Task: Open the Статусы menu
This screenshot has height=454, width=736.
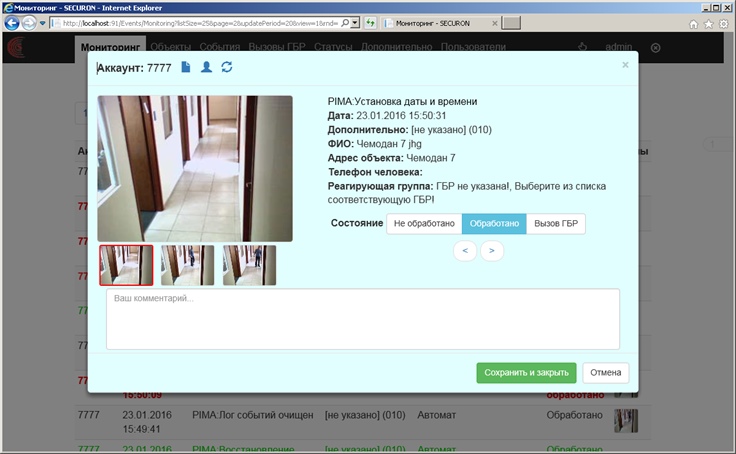Action: coord(333,47)
